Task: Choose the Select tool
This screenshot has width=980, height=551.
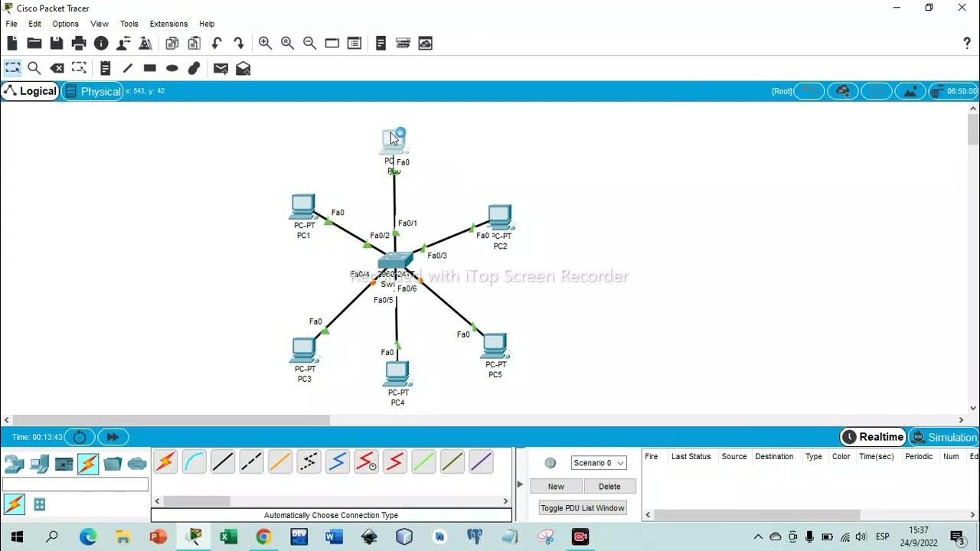Action: click(x=12, y=68)
